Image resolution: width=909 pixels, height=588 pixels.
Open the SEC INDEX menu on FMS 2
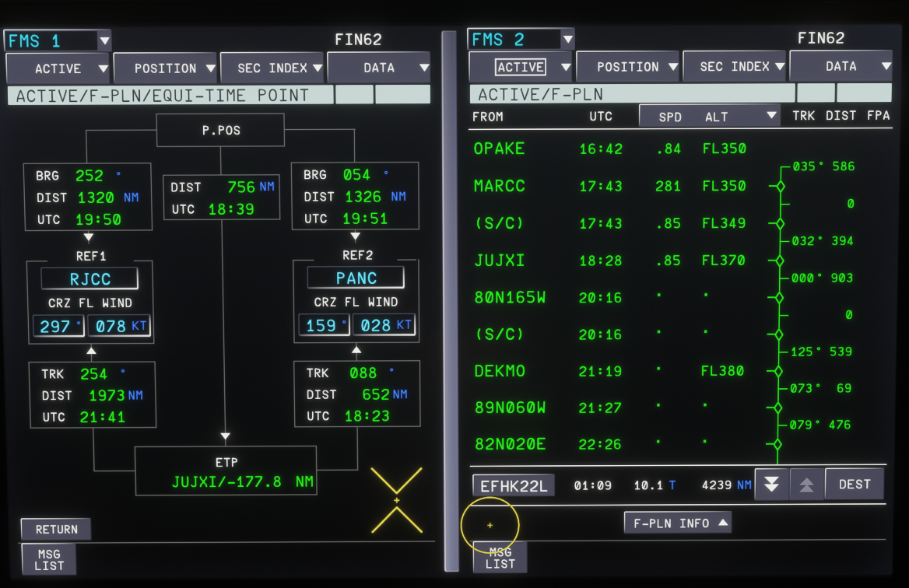735,67
